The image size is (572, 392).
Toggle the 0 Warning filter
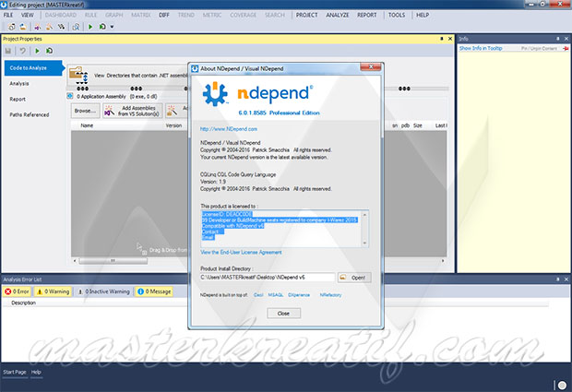[53, 291]
